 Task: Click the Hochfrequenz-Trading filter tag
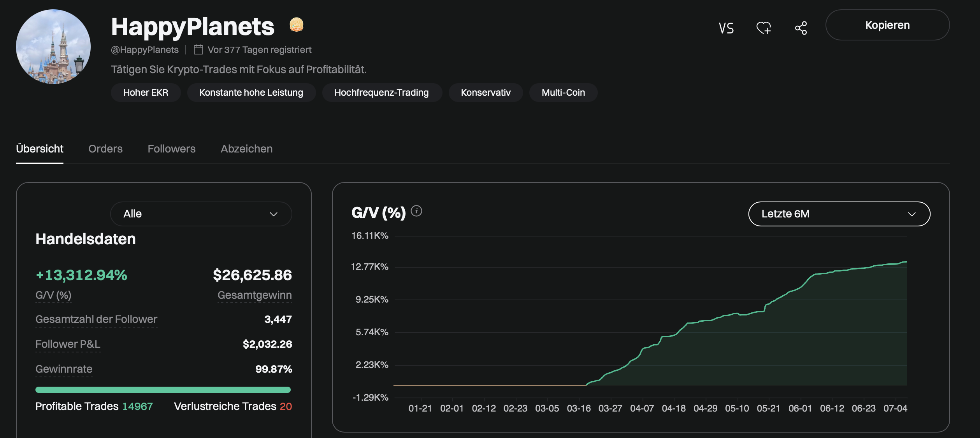coord(381,92)
